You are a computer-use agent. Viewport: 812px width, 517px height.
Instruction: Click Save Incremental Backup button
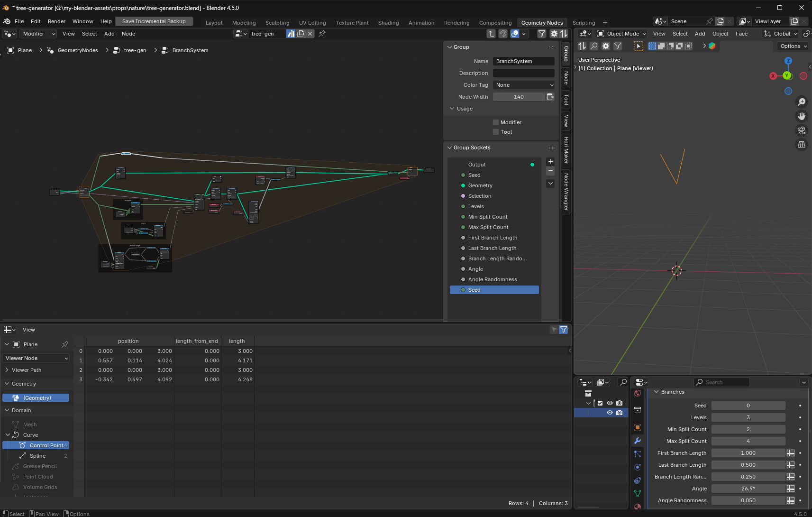point(154,21)
